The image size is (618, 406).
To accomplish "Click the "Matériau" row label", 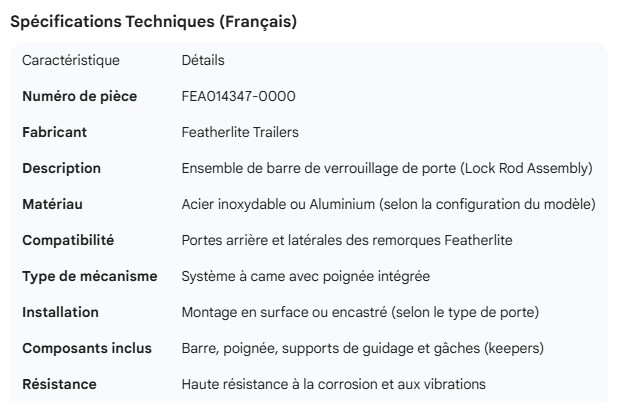I will [53, 204].
